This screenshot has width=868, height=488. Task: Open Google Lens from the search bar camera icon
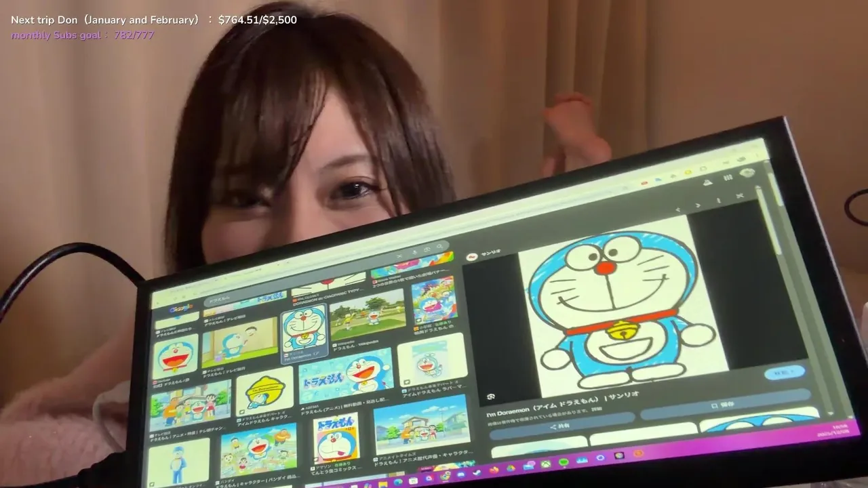click(x=427, y=251)
